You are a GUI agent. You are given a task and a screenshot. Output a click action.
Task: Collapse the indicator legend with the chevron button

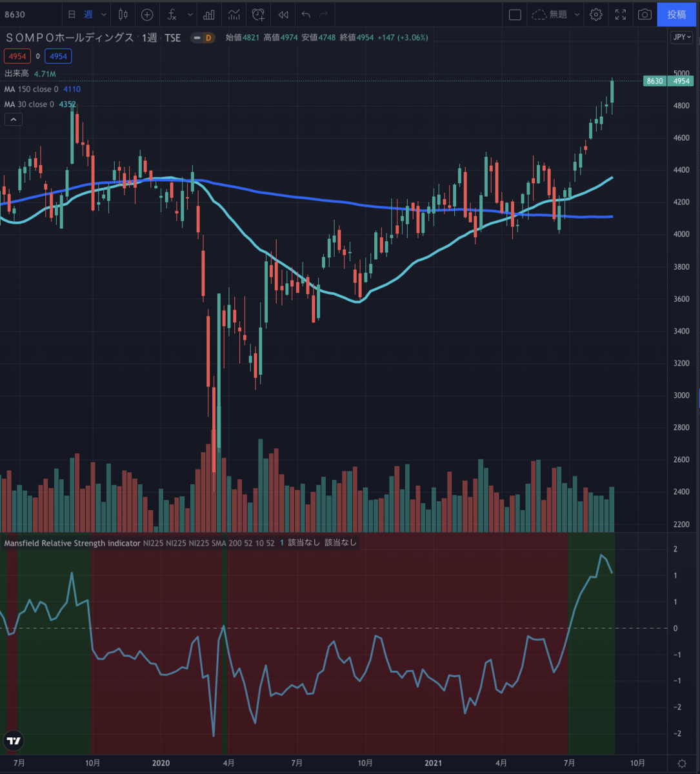point(14,119)
